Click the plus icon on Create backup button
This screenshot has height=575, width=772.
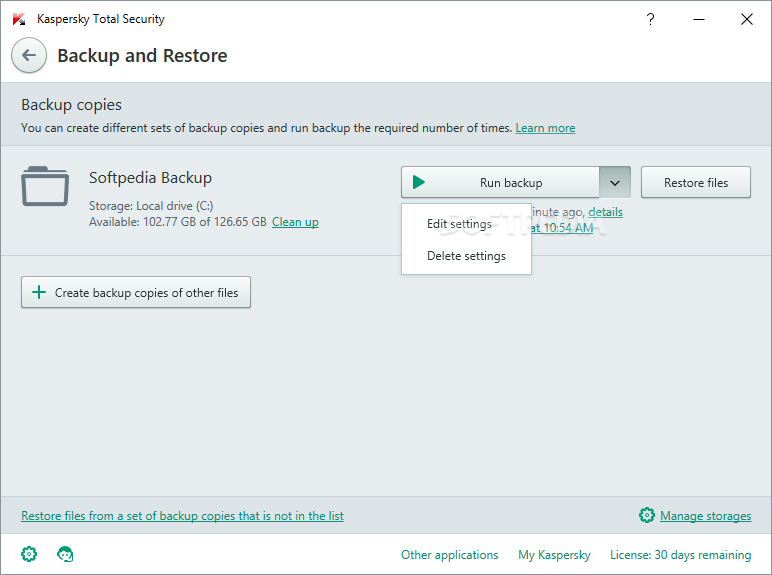(39, 292)
